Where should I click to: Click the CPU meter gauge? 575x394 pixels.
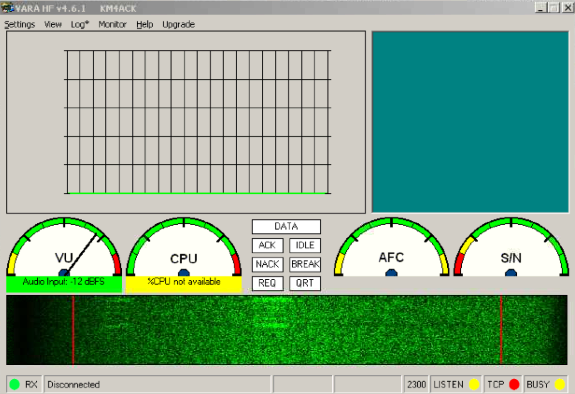[184, 247]
